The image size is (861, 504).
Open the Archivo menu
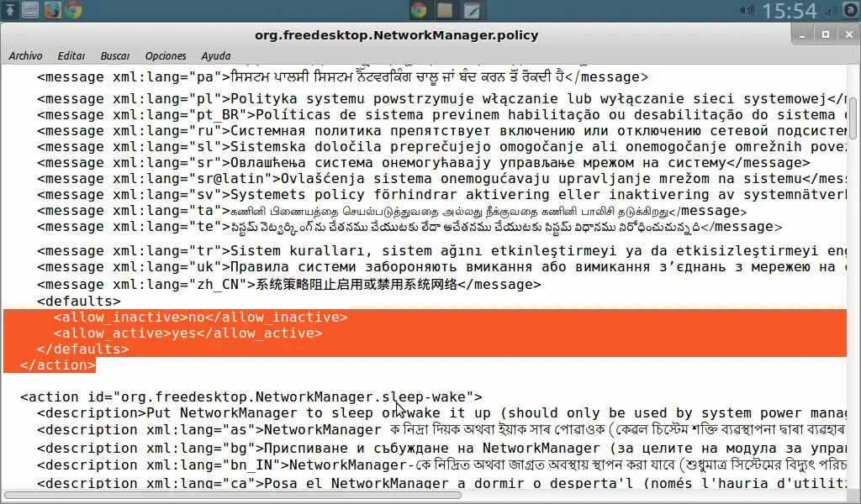click(25, 56)
